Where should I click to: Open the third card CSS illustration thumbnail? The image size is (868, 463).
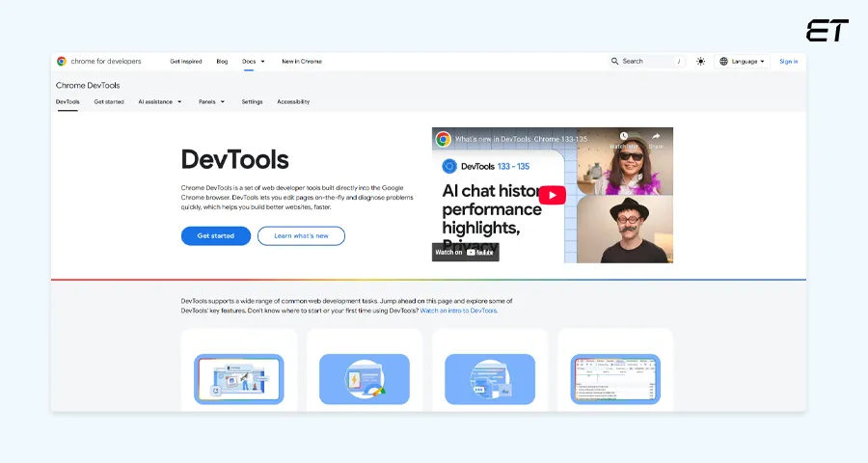pos(490,379)
